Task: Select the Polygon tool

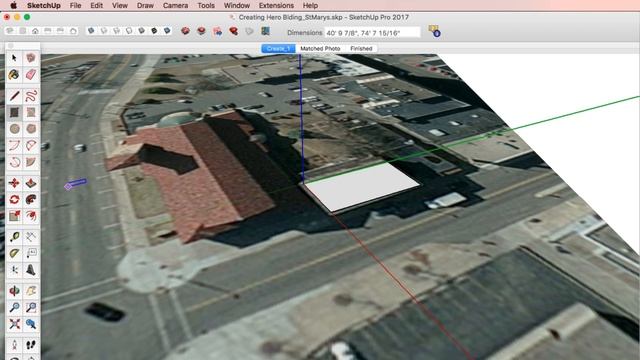Action: tap(31, 129)
